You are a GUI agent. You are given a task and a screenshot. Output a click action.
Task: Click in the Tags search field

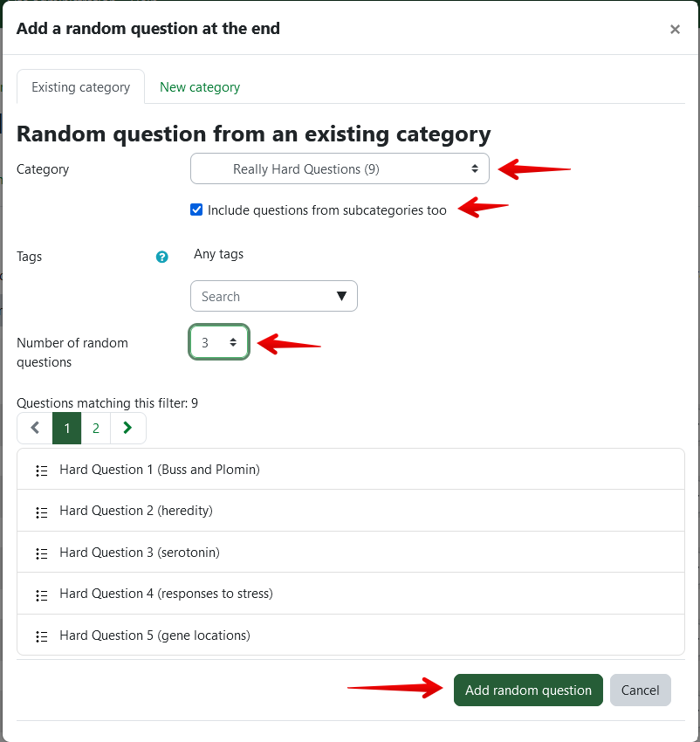coord(262,297)
